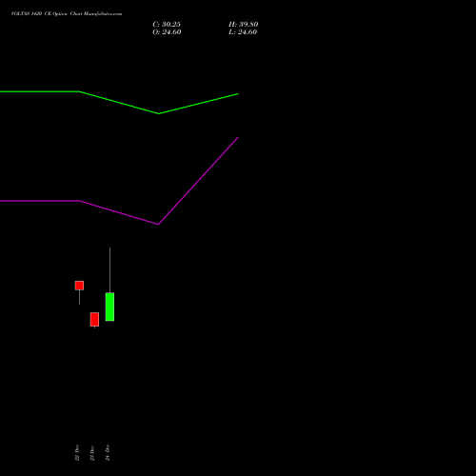Select the low value L: 24.60
This screenshot has height=476, width=476.
[243, 32]
